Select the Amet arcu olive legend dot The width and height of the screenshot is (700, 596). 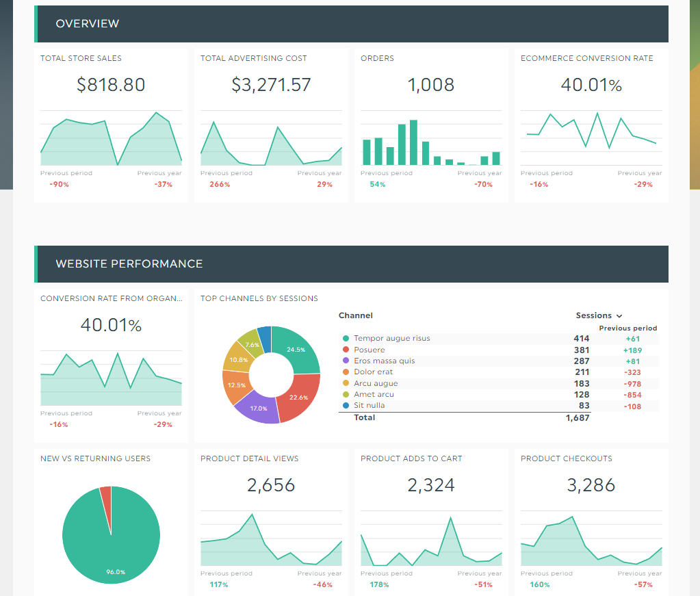(346, 394)
